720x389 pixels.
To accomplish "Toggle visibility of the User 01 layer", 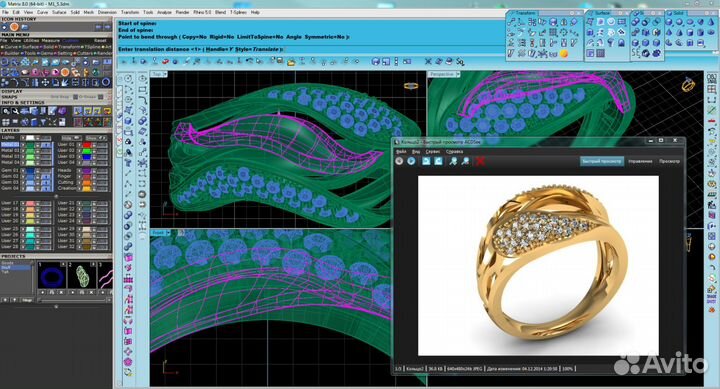I will [79, 145].
